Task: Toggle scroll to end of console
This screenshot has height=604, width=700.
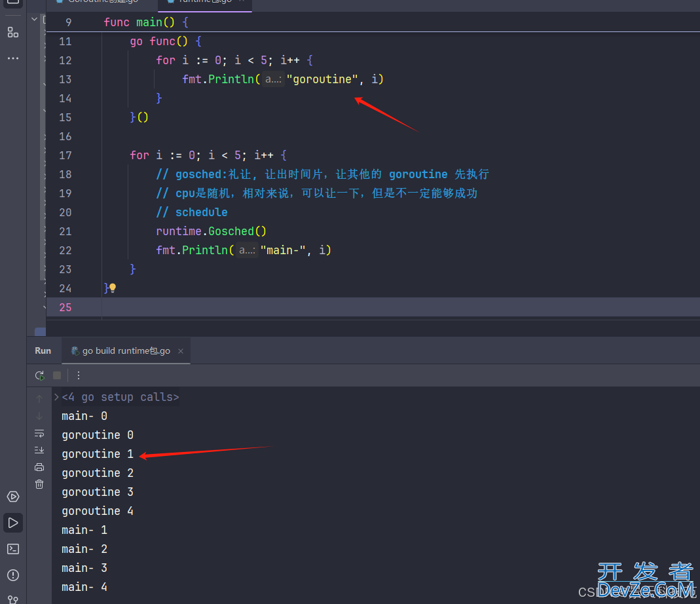Action: [39, 450]
